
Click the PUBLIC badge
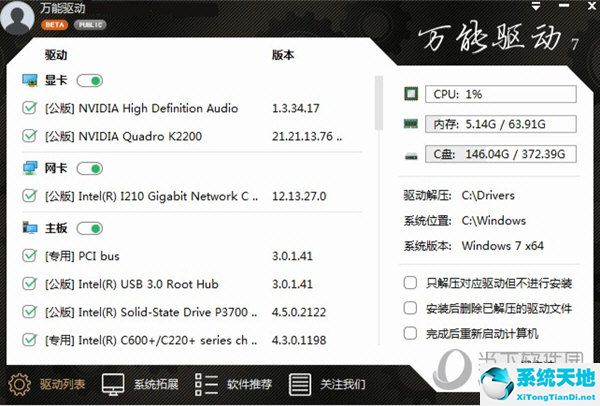coord(90,25)
